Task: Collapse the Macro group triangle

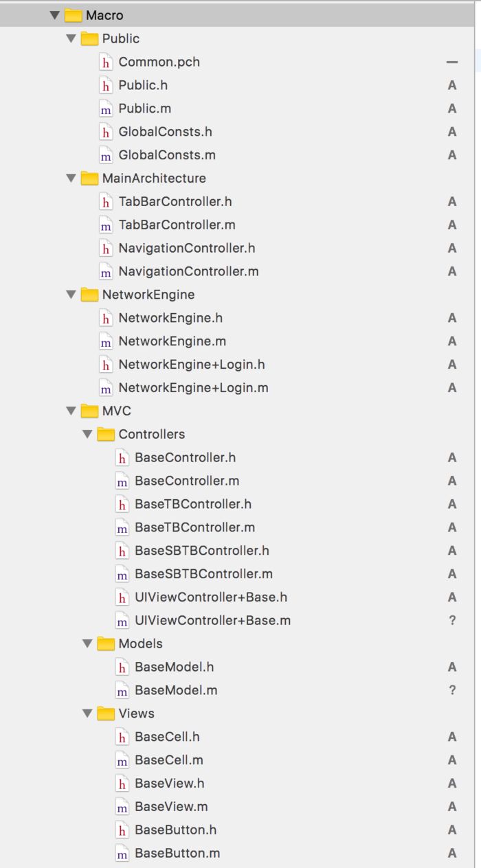Action: (55, 15)
